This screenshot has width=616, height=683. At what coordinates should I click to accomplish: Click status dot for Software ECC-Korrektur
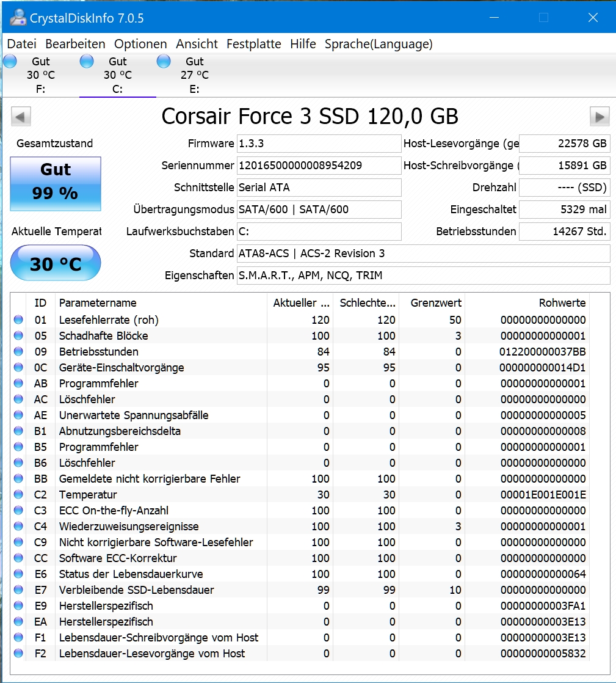[x=18, y=558]
